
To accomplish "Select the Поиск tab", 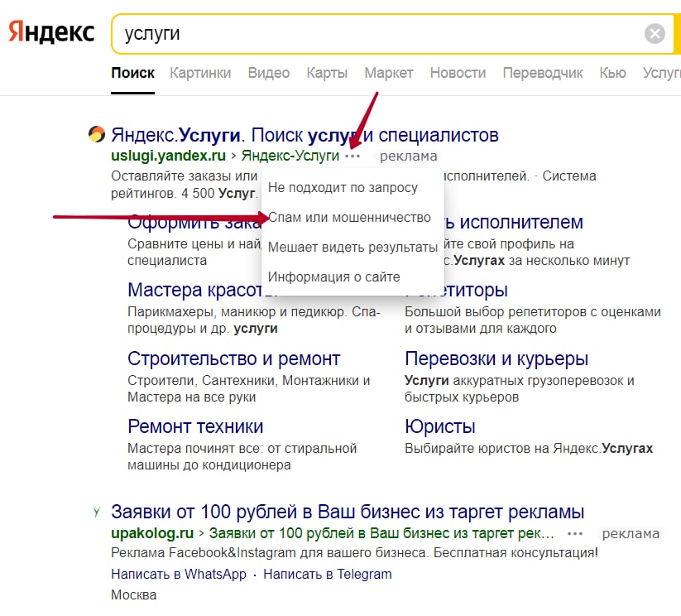I will (133, 73).
